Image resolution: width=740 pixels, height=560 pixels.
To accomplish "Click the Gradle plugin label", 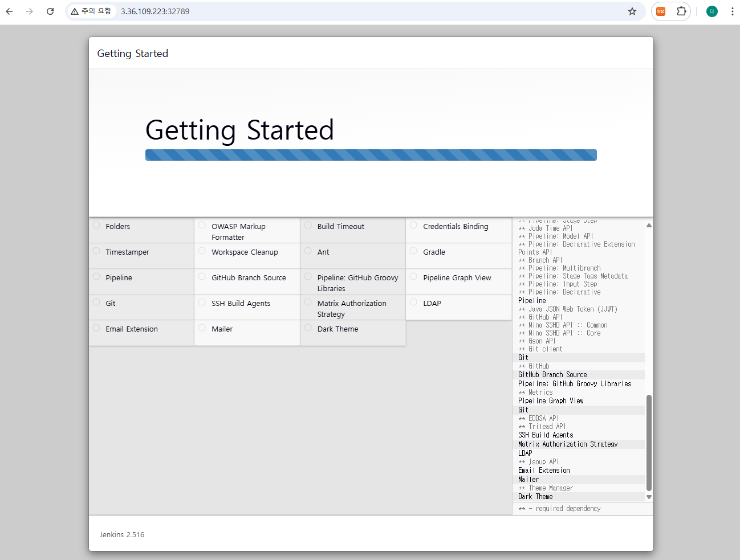I will (434, 252).
